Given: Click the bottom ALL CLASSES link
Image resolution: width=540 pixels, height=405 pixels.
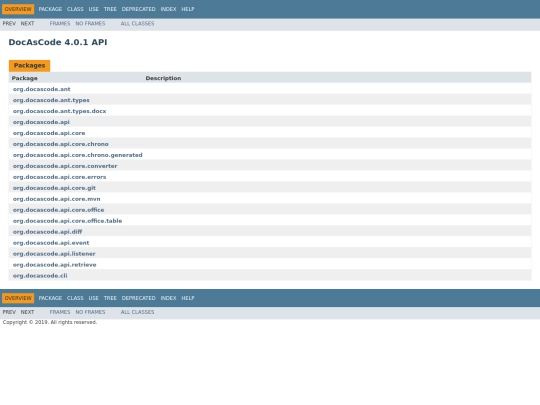Looking at the screenshot, I should coord(137,312).
